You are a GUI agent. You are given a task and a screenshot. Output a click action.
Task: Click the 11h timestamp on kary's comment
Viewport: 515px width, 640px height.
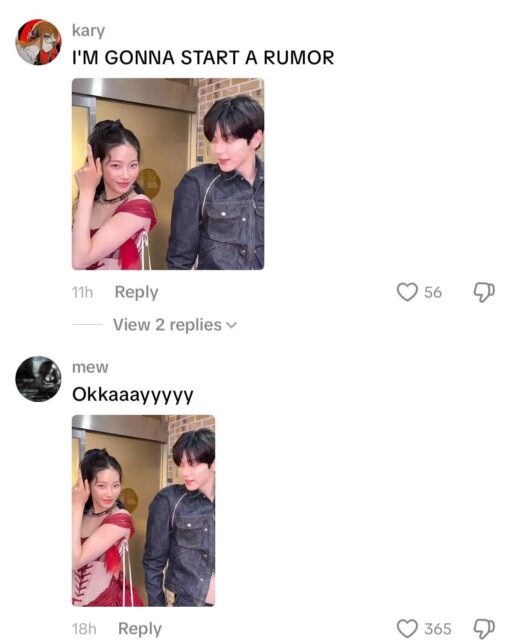[82, 293]
